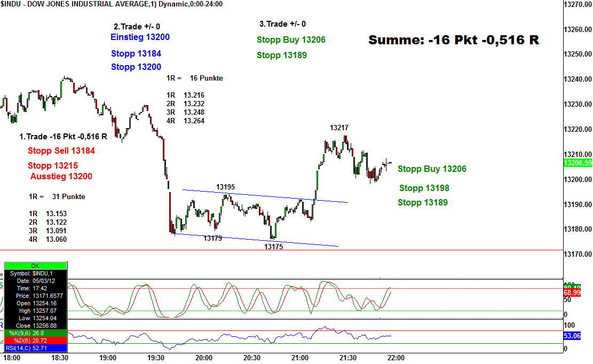Select the current price tag 13206.59
The image size is (593, 364).
tap(578, 163)
